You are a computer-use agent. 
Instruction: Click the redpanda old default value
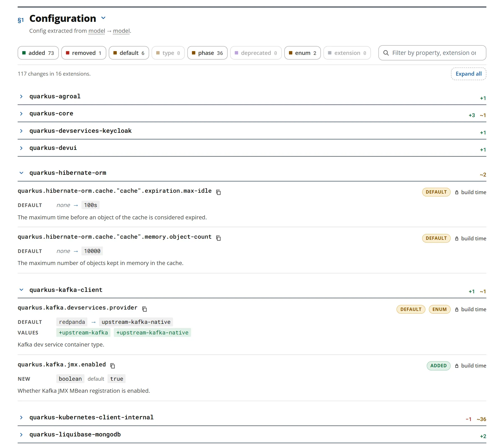tap(72, 322)
